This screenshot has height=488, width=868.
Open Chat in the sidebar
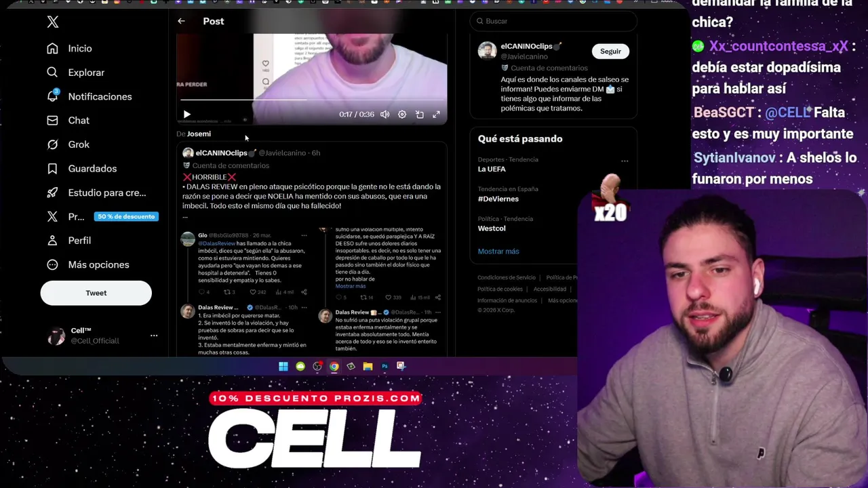tap(68, 120)
